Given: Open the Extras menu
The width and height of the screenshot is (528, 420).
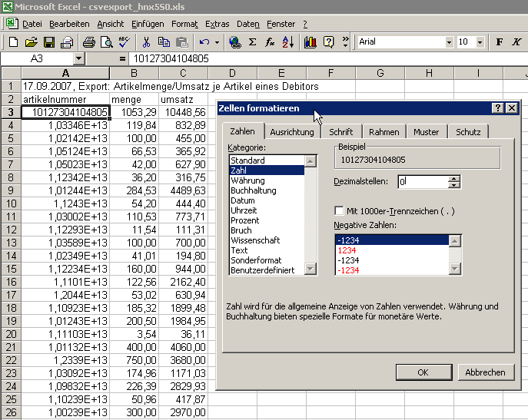Looking at the screenshot, I should coord(218,24).
